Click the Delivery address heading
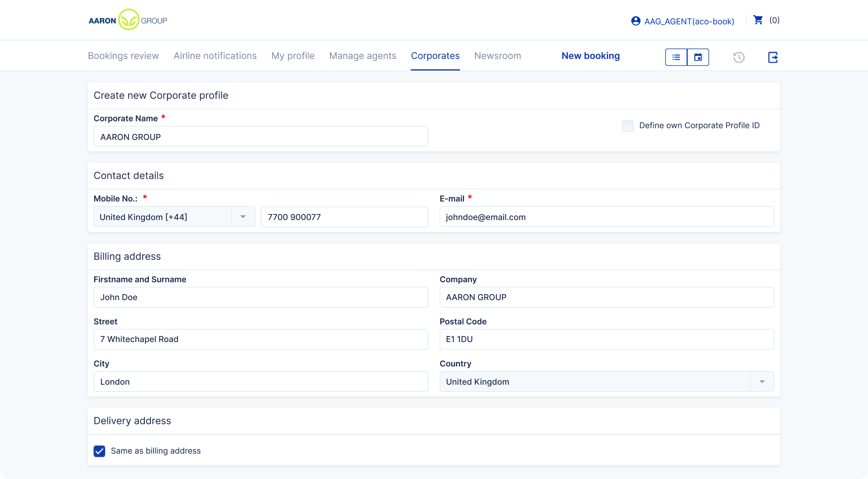868x479 pixels. pos(132,421)
